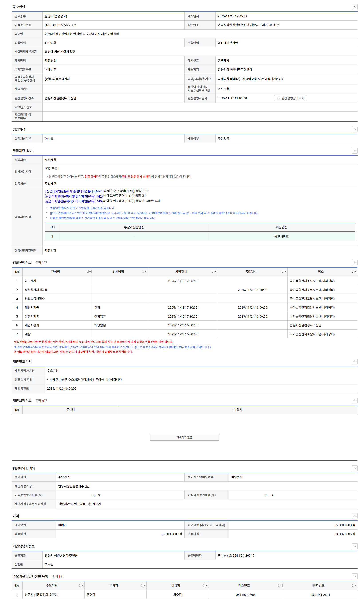The image size is (364, 607).
Task: Open filter dropdown for 진행명 column
Action: 90,272
